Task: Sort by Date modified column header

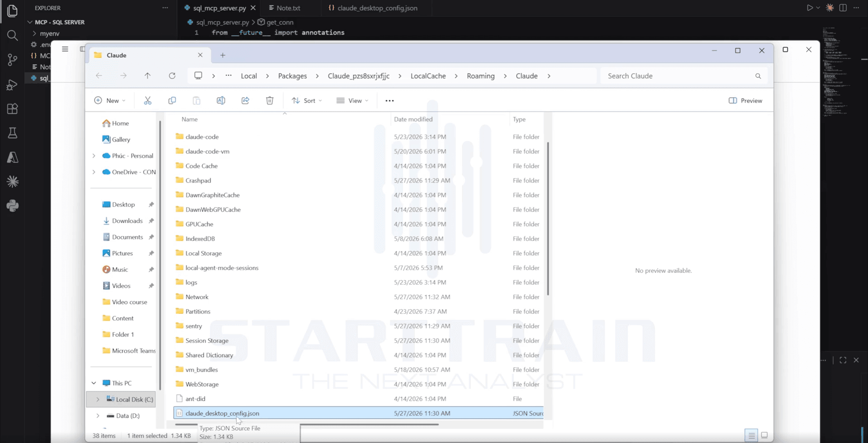Action: (413, 119)
